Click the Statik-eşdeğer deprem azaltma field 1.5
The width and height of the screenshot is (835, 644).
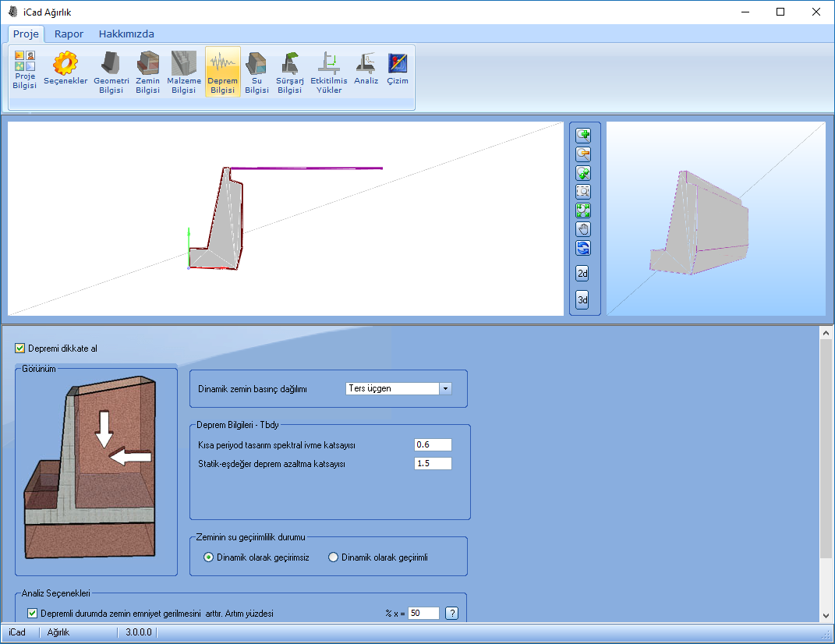pyautogui.click(x=433, y=463)
